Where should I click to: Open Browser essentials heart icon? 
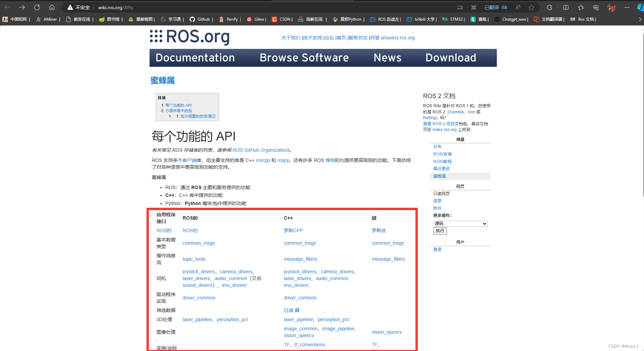click(596, 7)
